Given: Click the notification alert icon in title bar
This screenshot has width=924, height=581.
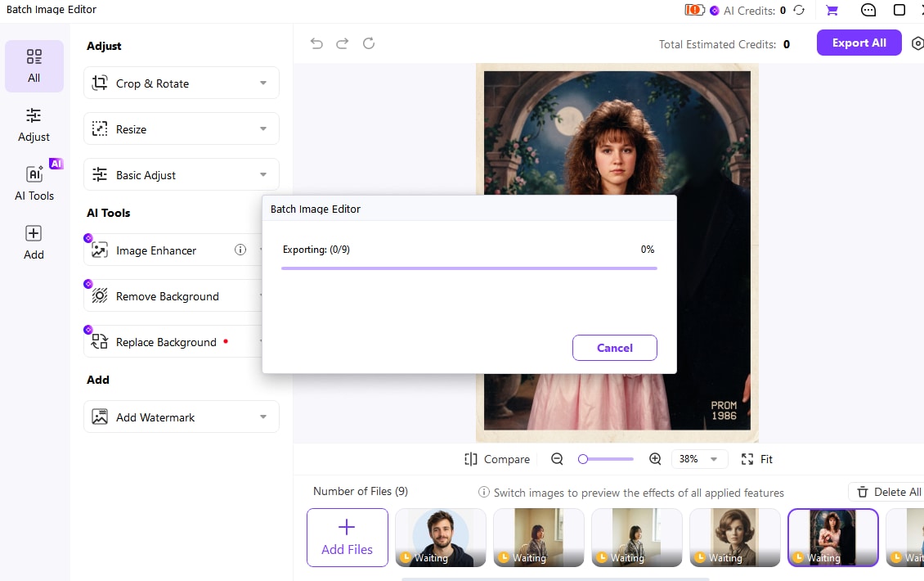Looking at the screenshot, I should (694, 10).
